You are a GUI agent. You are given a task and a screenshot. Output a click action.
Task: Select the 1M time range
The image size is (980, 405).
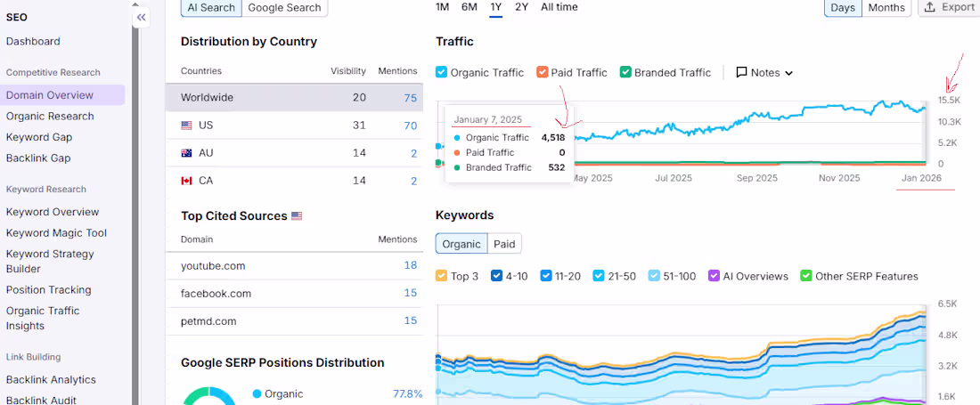pyautogui.click(x=442, y=7)
